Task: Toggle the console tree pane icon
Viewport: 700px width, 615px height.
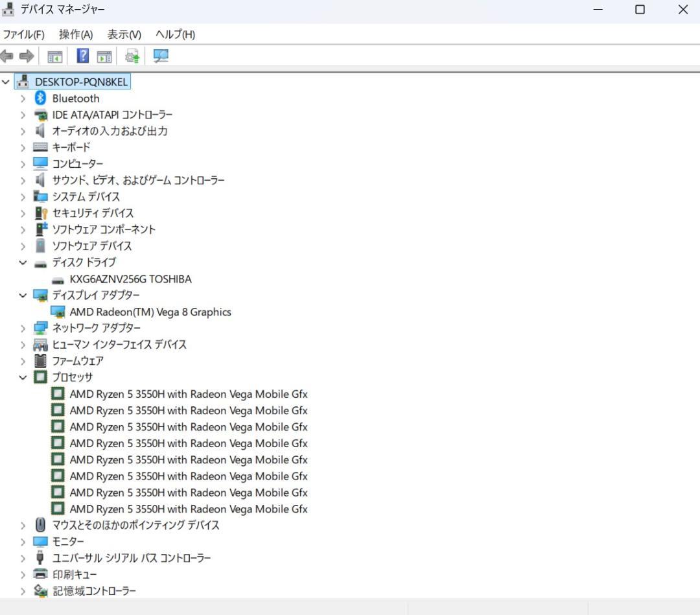Action: (x=54, y=56)
